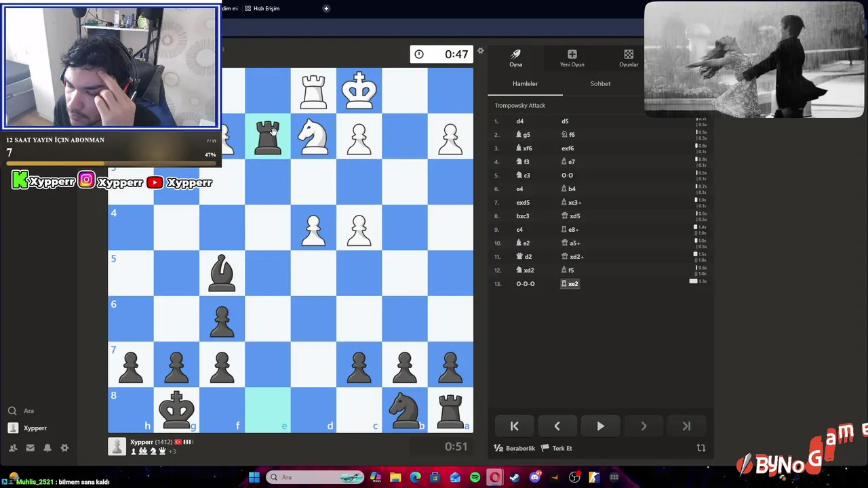868x488 pixels.
Task: Resign the game with Terk Et
Action: click(557, 448)
